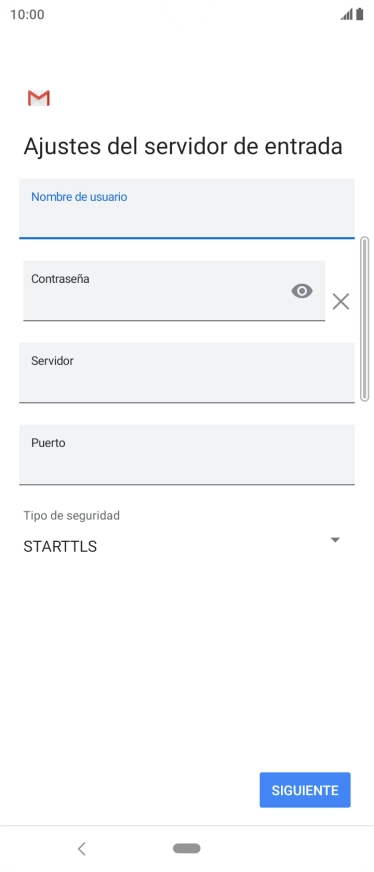Tap the signal strength status icon
The width and height of the screenshot is (374, 872).
347,14
